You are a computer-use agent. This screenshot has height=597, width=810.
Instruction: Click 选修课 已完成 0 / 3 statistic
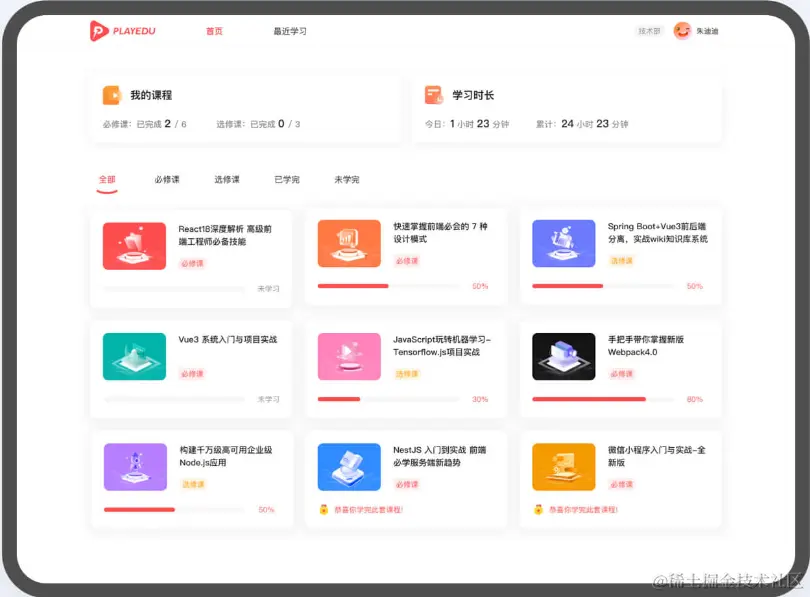click(x=258, y=124)
